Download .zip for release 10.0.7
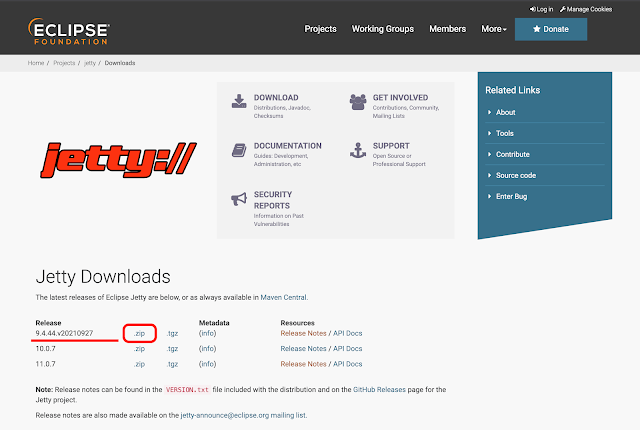The image size is (640, 430). pyautogui.click(x=140, y=349)
